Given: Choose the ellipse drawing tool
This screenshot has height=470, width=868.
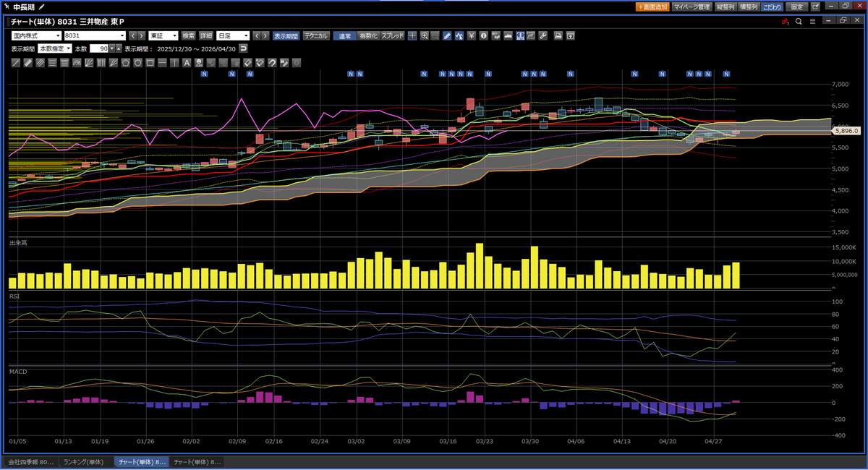Looking at the screenshot, I should coord(137,63).
